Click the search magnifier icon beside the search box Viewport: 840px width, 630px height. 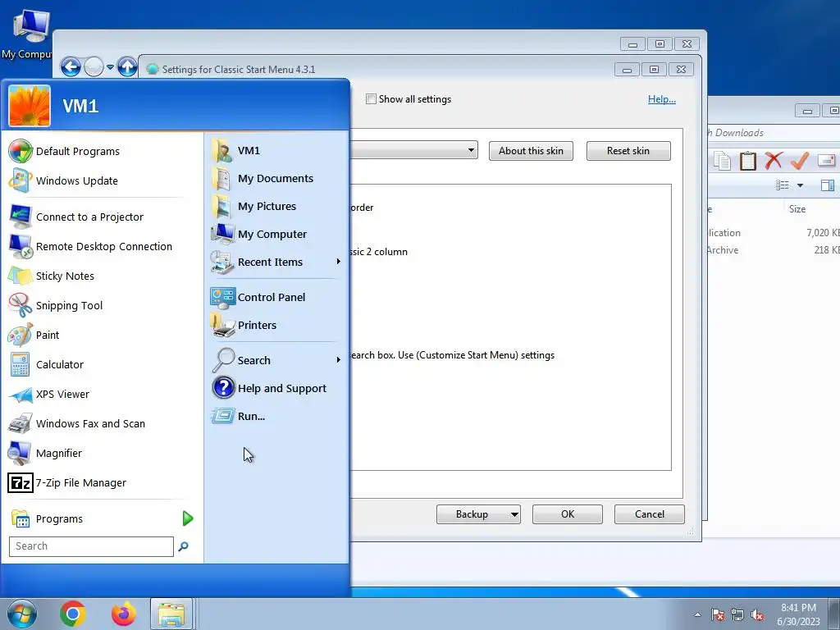pyautogui.click(x=183, y=546)
